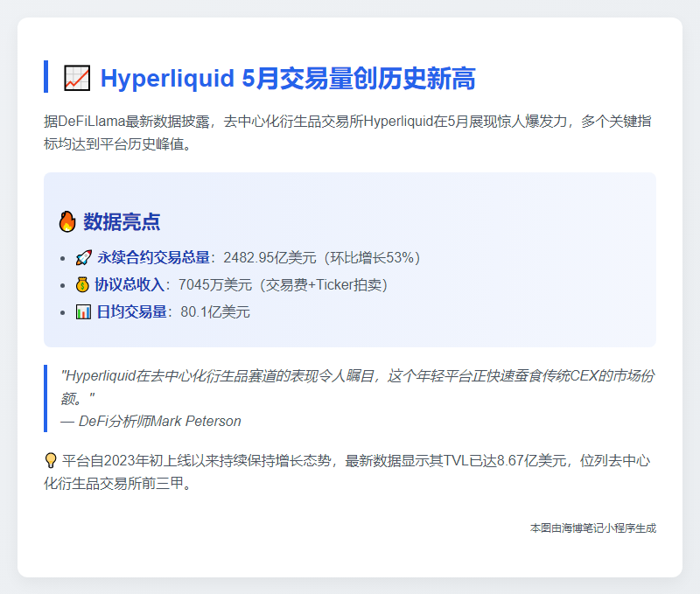Click the bar chart icon beside 日均交易量
This screenshot has width=700, height=594.
81,311
